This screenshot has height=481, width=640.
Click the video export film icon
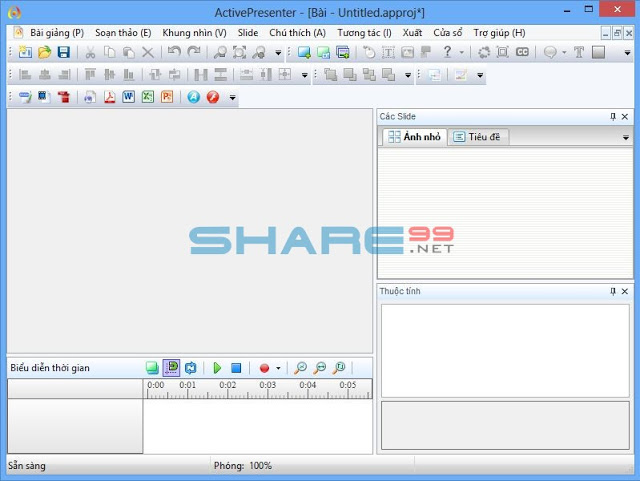[44, 97]
